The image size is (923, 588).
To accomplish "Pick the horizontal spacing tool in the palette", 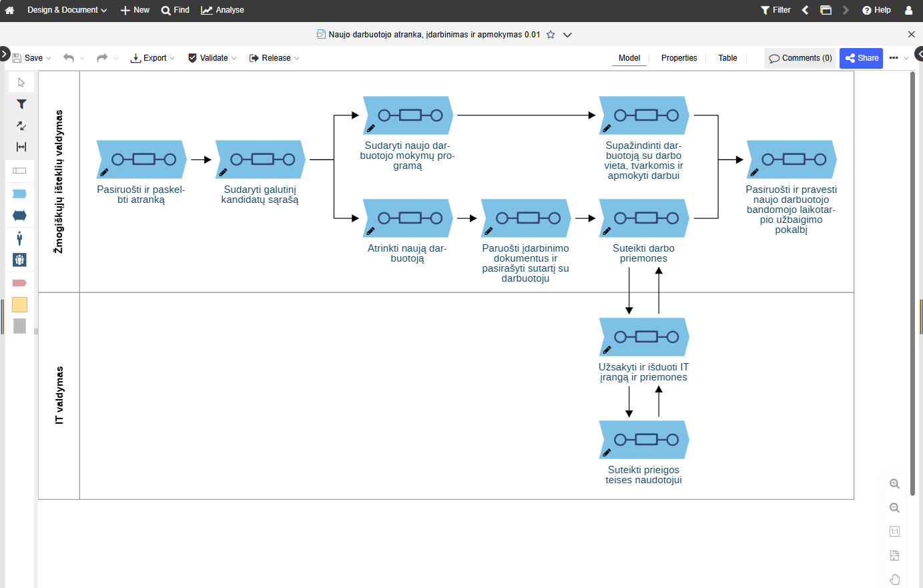I will click(21, 147).
